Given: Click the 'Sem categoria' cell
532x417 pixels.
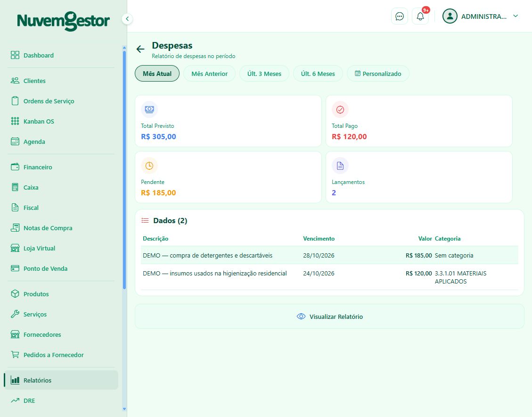Looking at the screenshot, I should tap(454, 255).
